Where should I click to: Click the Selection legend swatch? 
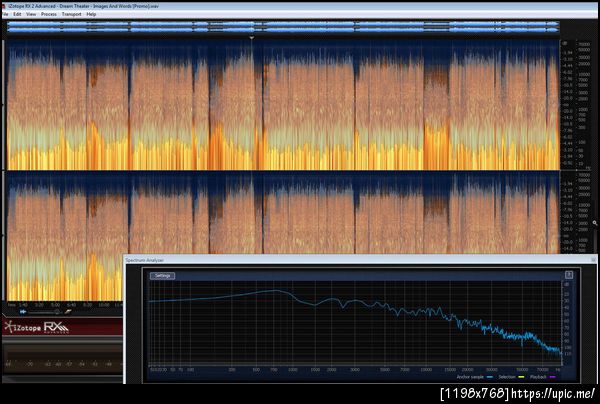point(521,377)
